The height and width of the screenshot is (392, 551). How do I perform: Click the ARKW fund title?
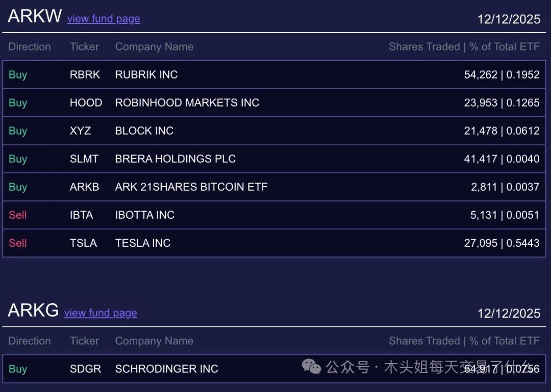click(35, 16)
